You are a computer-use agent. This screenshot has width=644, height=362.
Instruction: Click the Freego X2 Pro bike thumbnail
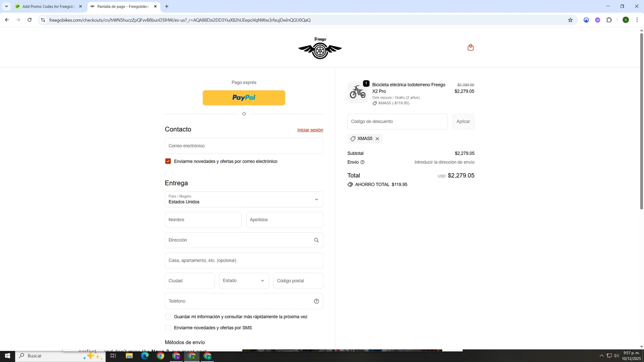pyautogui.click(x=357, y=92)
